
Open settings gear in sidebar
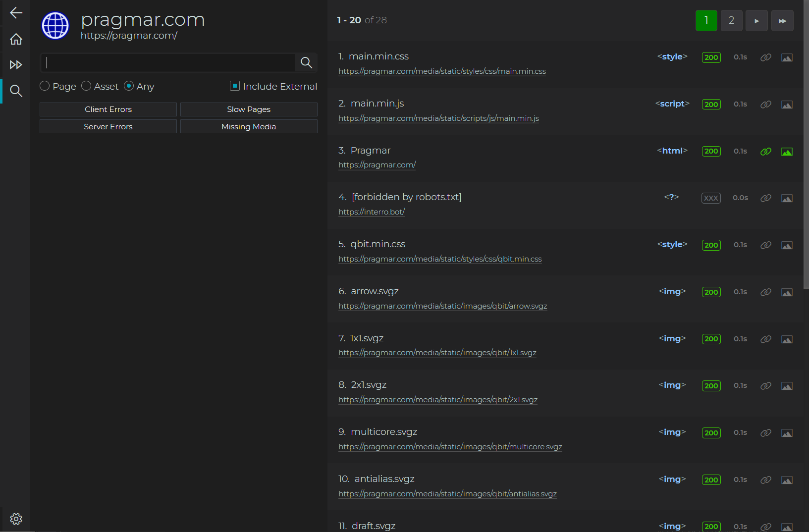tap(16, 519)
